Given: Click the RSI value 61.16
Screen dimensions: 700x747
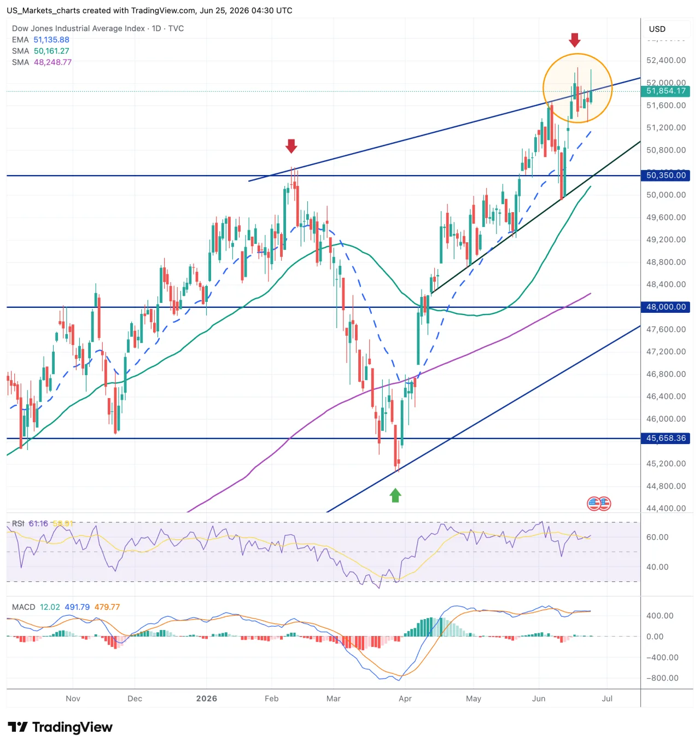Looking at the screenshot, I should (x=38, y=524).
